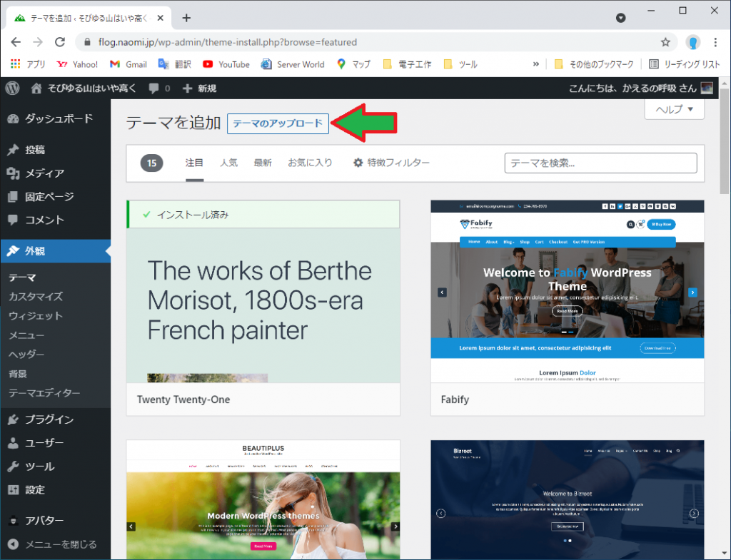Viewport: 731px width, 560px height.
Task: Click the browser back arrow
Action: (x=16, y=42)
